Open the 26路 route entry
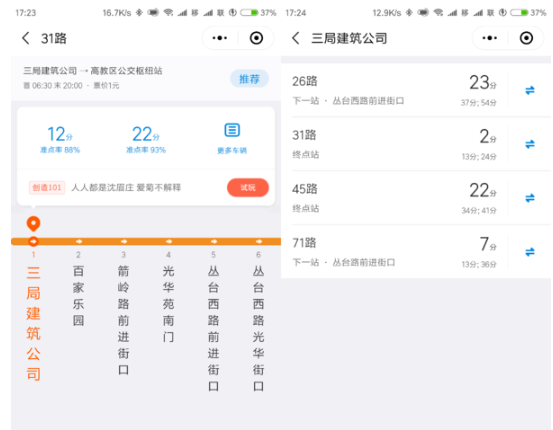This screenshot has width=553, height=430. [x=395, y=90]
